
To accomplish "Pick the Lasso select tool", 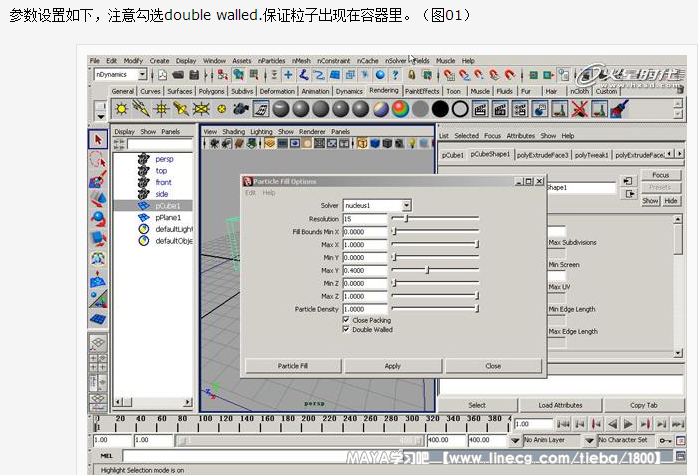I will click(98, 159).
